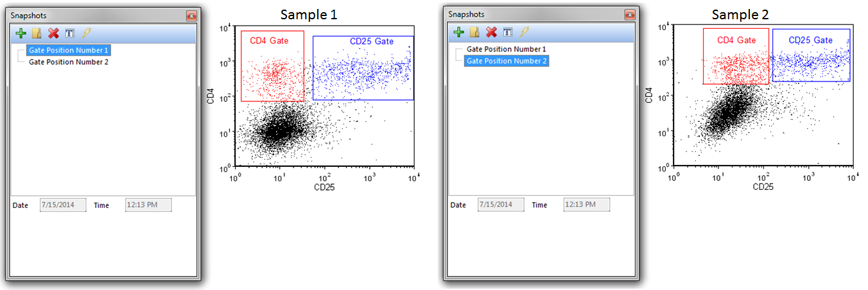This screenshot has width=868, height=290.
Task: Click the Time field in right Snapshots window
Action: [587, 205]
